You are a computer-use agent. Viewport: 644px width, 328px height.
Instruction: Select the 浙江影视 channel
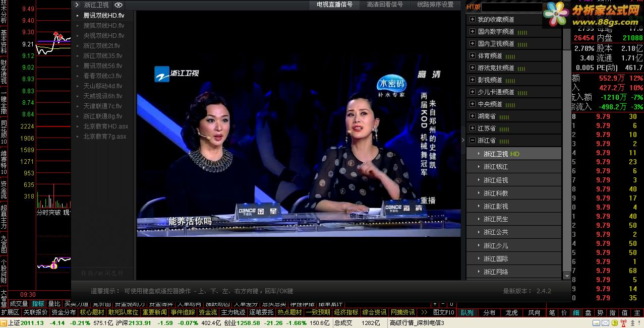(513, 206)
